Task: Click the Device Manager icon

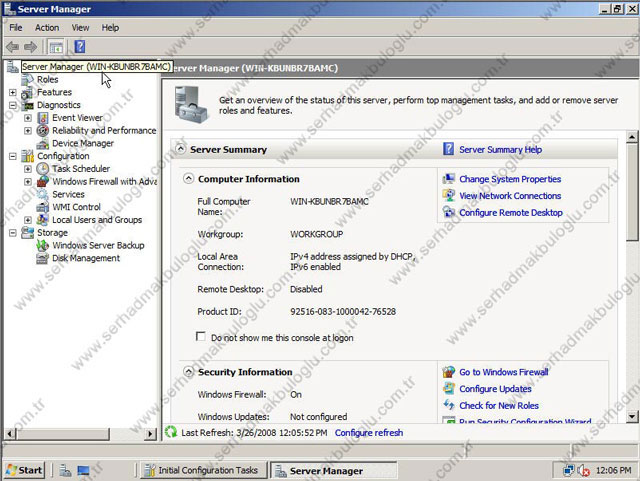Action: click(x=42, y=143)
